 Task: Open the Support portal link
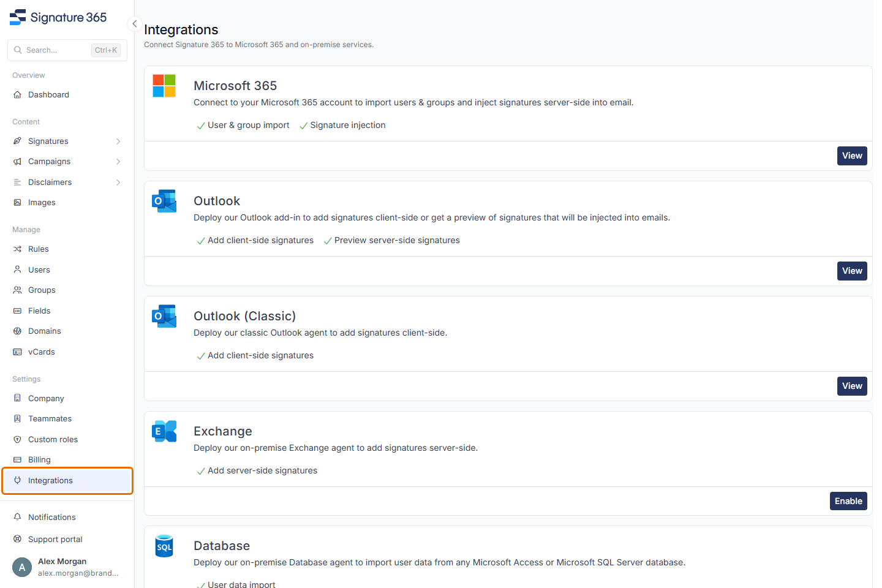click(67, 540)
